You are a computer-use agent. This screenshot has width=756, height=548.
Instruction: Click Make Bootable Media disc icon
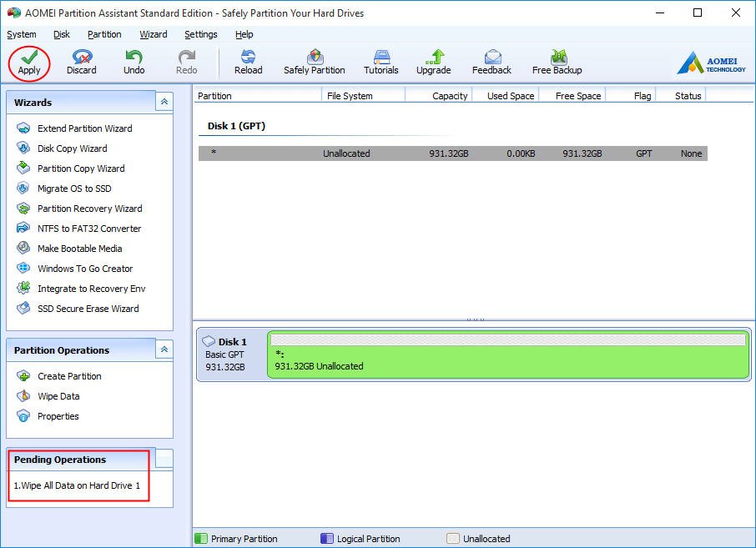(x=23, y=249)
